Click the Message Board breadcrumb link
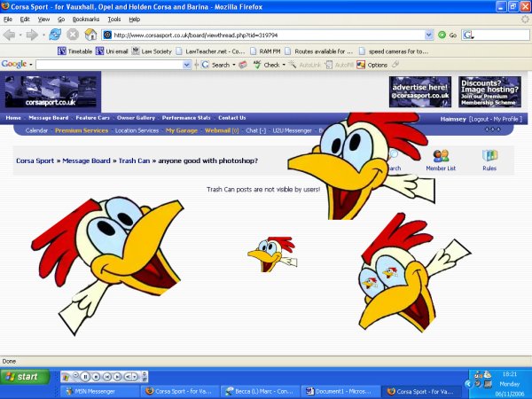The width and height of the screenshot is (532, 399). 88,160
